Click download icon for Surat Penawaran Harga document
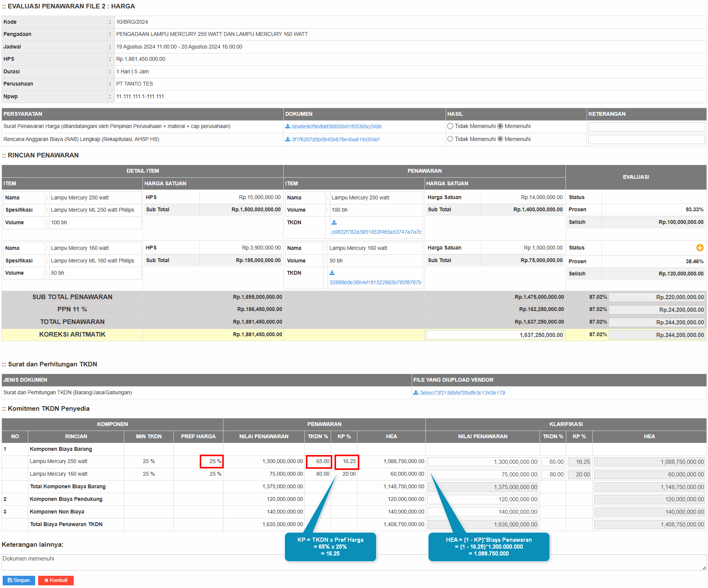 [x=288, y=126]
